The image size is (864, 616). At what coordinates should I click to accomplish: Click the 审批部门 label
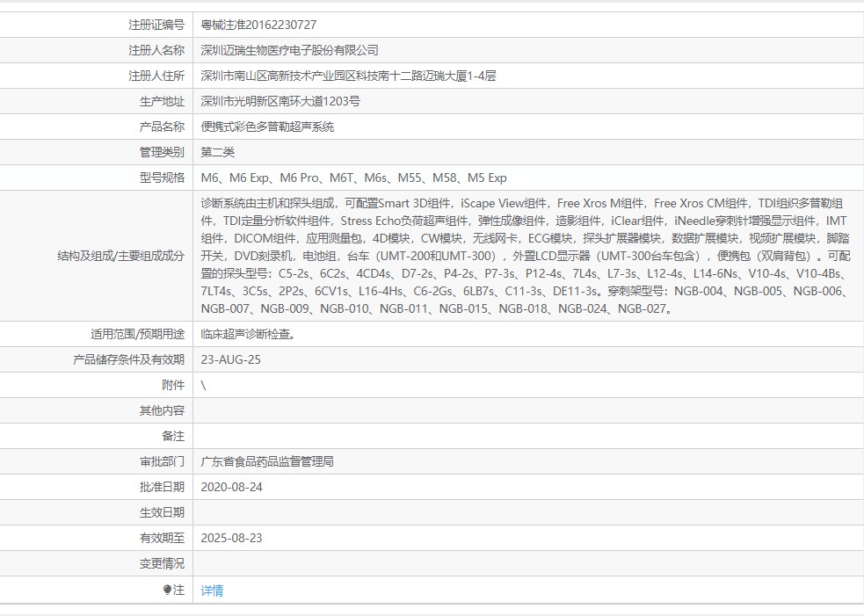(x=162, y=461)
